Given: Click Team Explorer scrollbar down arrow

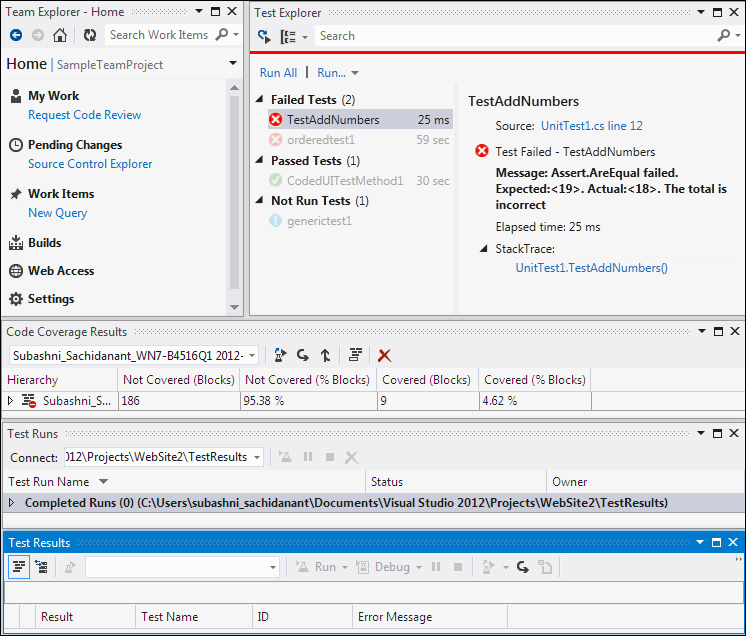Looking at the screenshot, I should click(234, 307).
